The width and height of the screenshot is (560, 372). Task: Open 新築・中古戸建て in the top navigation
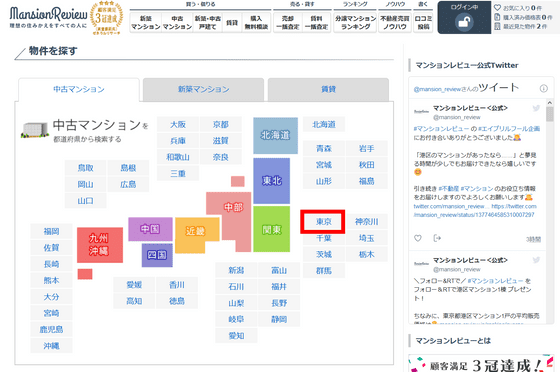[208, 22]
